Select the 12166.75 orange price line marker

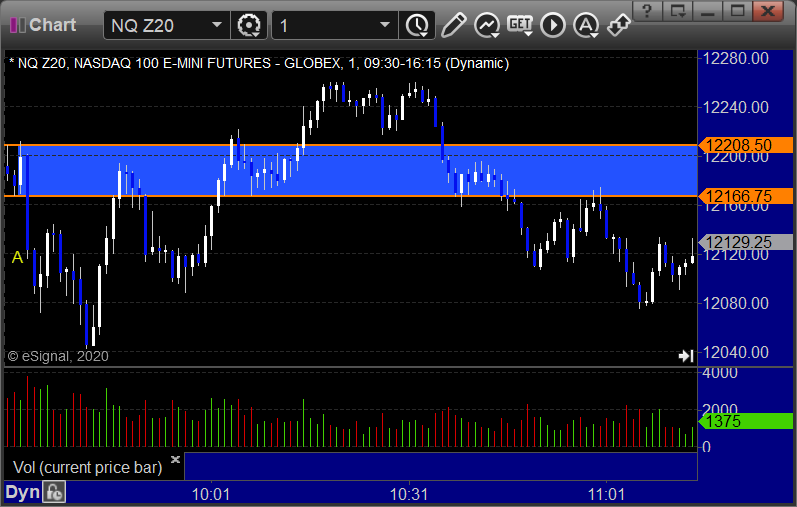coord(745,196)
